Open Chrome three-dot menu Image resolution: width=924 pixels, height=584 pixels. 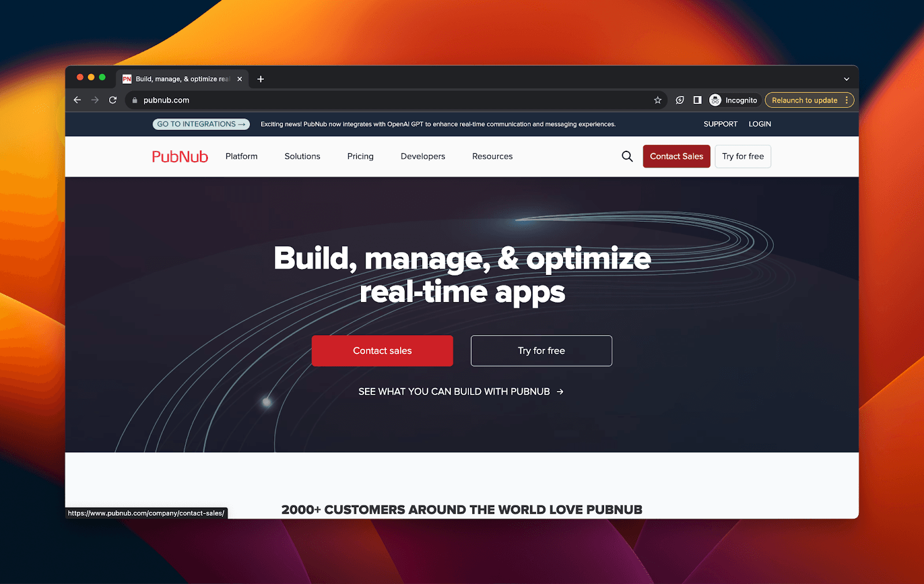pos(847,100)
